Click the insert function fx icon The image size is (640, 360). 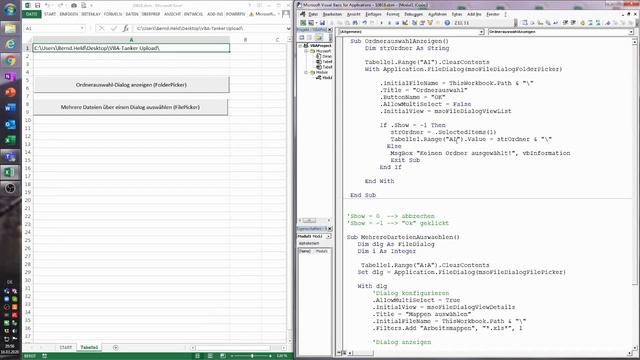pyautogui.click(x=125, y=28)
